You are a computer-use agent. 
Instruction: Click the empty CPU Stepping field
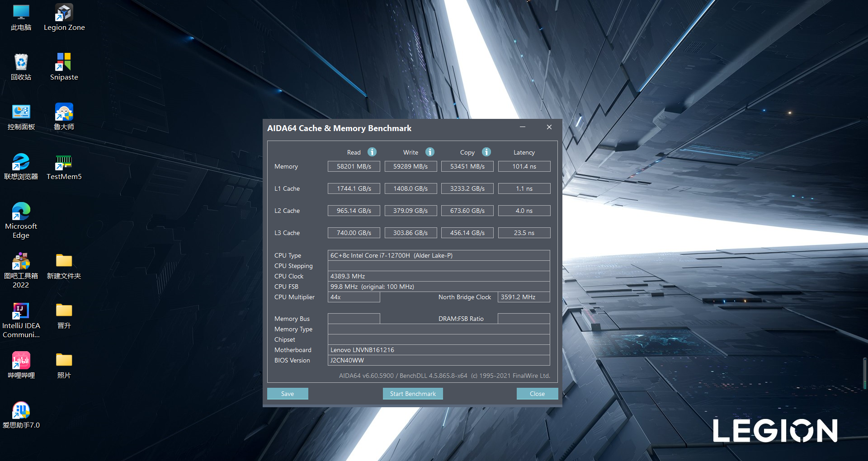439,266
